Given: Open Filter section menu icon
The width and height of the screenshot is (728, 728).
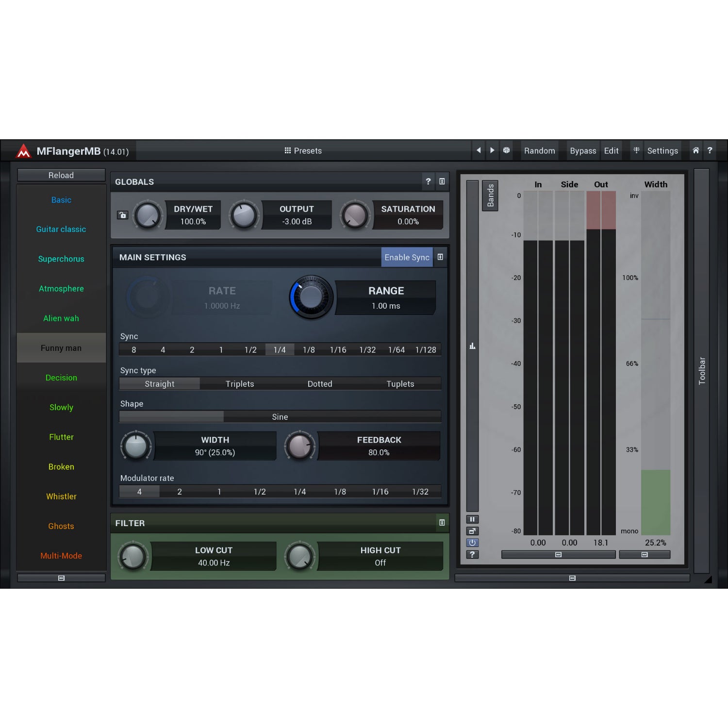Looking at the screenshot, I should (x=442, y=523).
